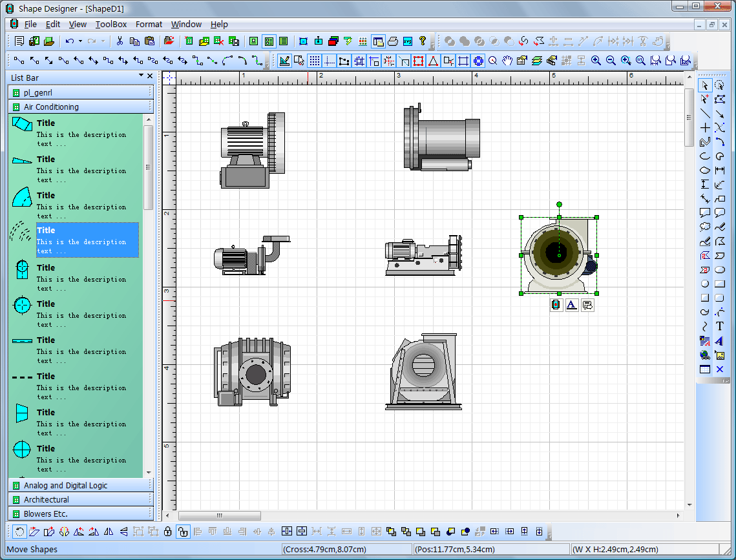Click the printer icon in toolbar
Image resolution: width=736 pixels, height=560 pixels.
coord(393,41)
